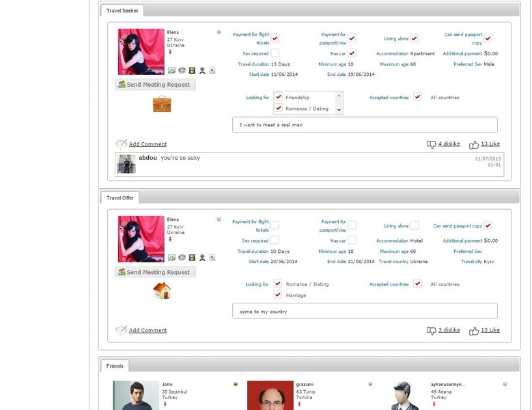The width and height of the screenshot is (532, 410).
Task: Uncheck Marriage in Travel Offer Looking for
Action: pyautogui.click(x=278, y=295)
